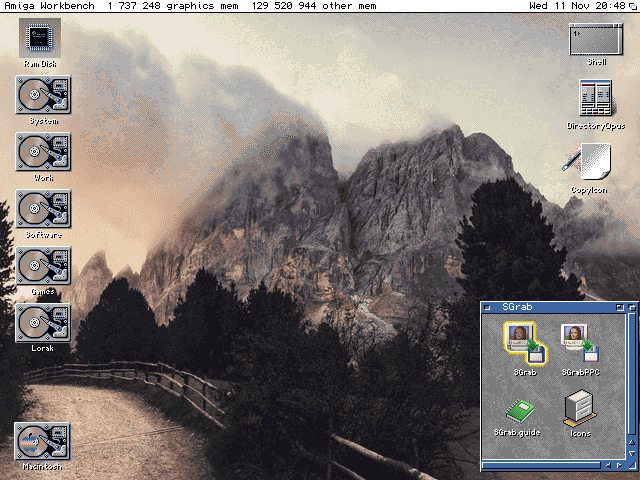Viewport: 640px width, 480px height.
Task: Open the DirectoryOpus icon
Action: (596, 98)
